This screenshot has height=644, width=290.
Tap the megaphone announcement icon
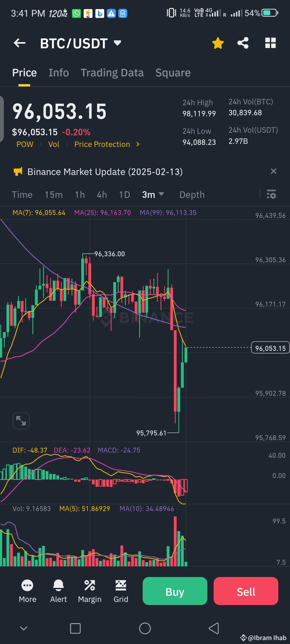(17, 172)
